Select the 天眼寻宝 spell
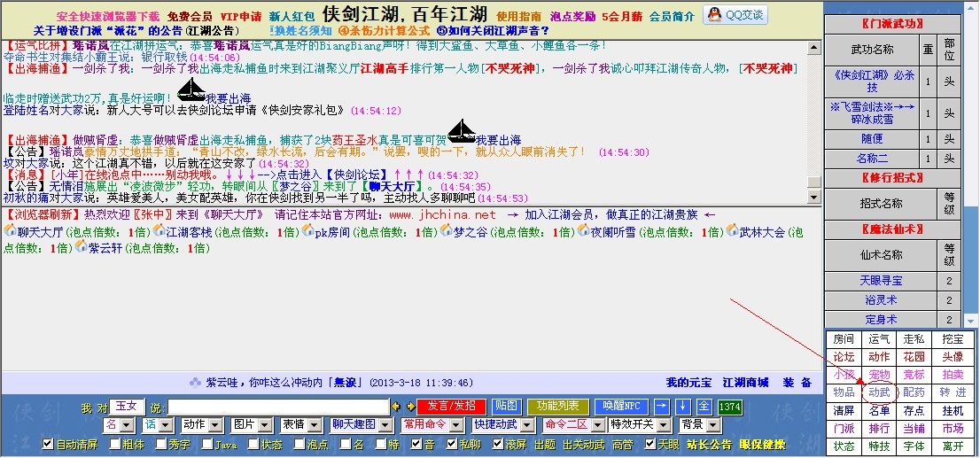The width and height of the screenshot is (980, 458). coord(881,281)
